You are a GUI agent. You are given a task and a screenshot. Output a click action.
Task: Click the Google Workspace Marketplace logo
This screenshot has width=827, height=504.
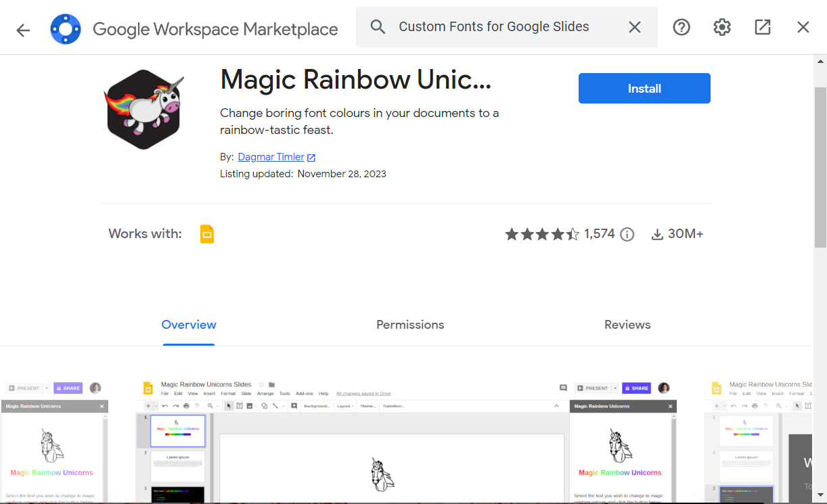tap(65, 27)
